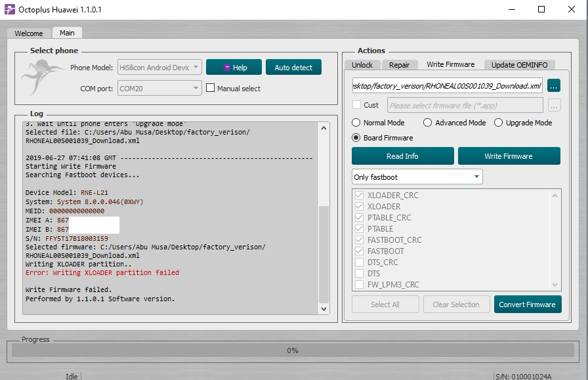Click the octopus logo in Select phone
Image resolution: width=588 pixels, height=380 pixels.
tap(44, 77)
